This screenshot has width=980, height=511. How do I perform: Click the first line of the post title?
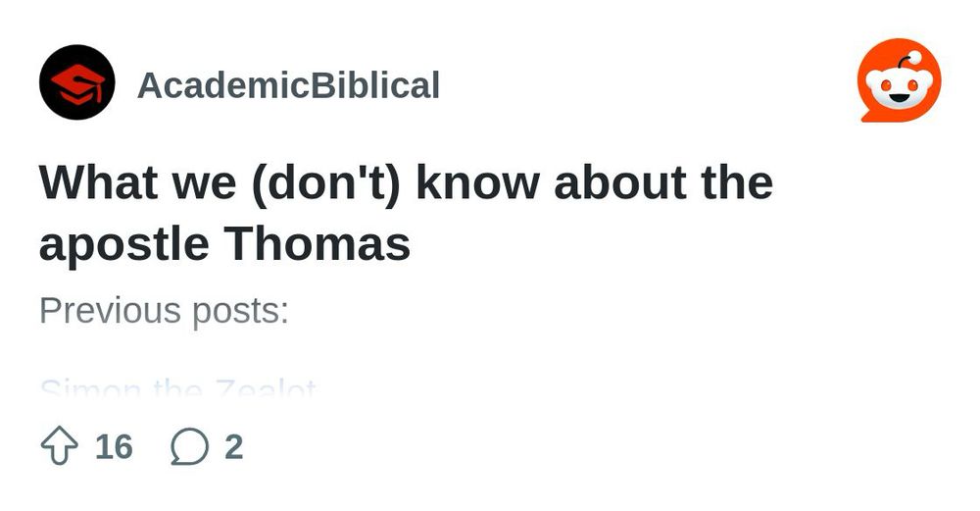406,182
